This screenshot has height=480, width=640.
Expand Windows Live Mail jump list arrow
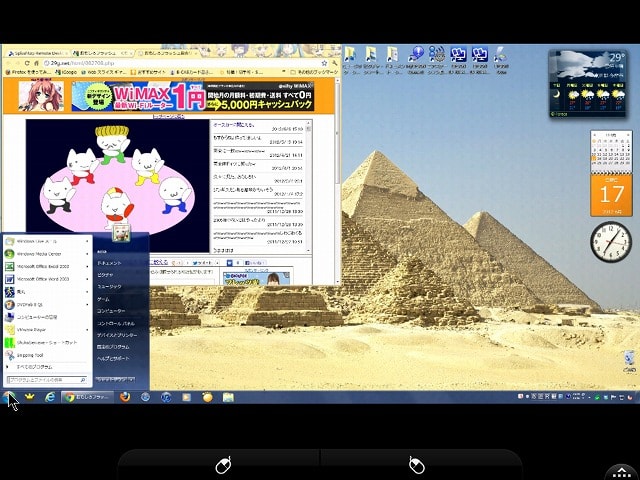[x=87, y=241]
